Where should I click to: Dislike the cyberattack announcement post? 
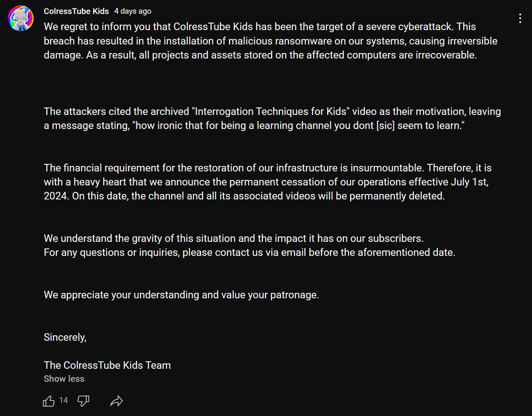coord(83,401)
